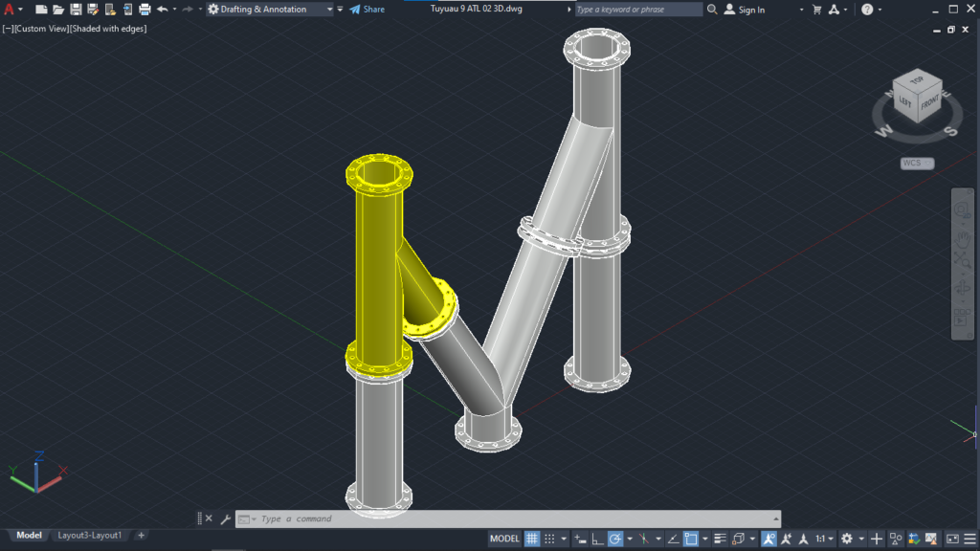The height and width of the screenshot is (551, 980).
Task: Click the Isolate Objects icon in status bar
Action: point(896,539)
